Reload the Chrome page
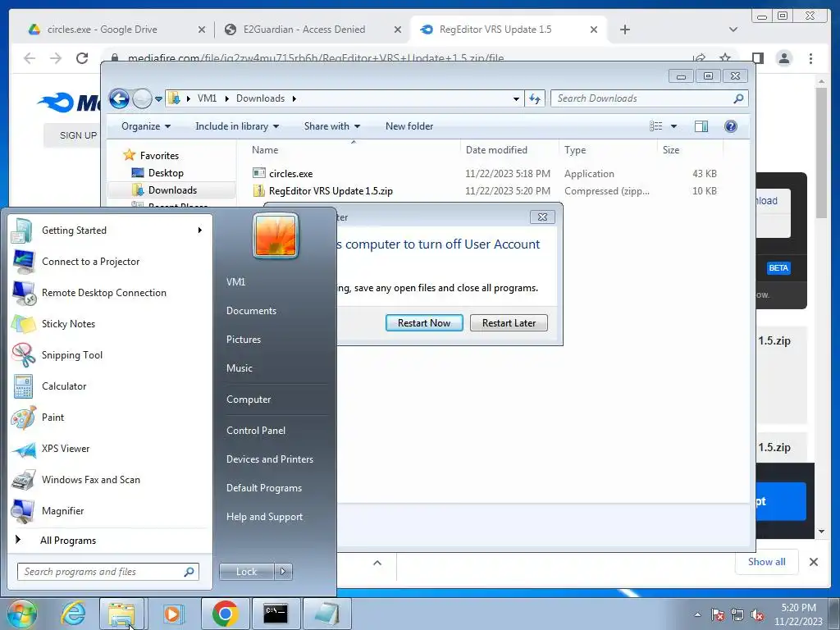The image size is (840, 630). [82, 58]
